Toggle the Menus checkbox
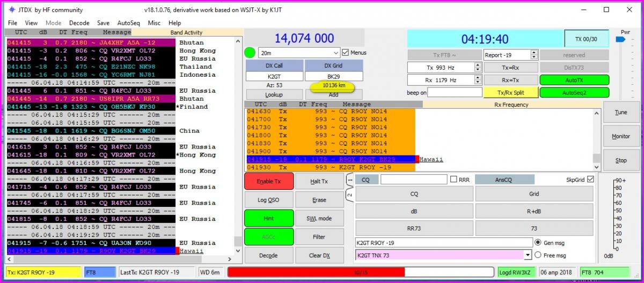This screenshot has height=283, width=644. tap(346, 53)
